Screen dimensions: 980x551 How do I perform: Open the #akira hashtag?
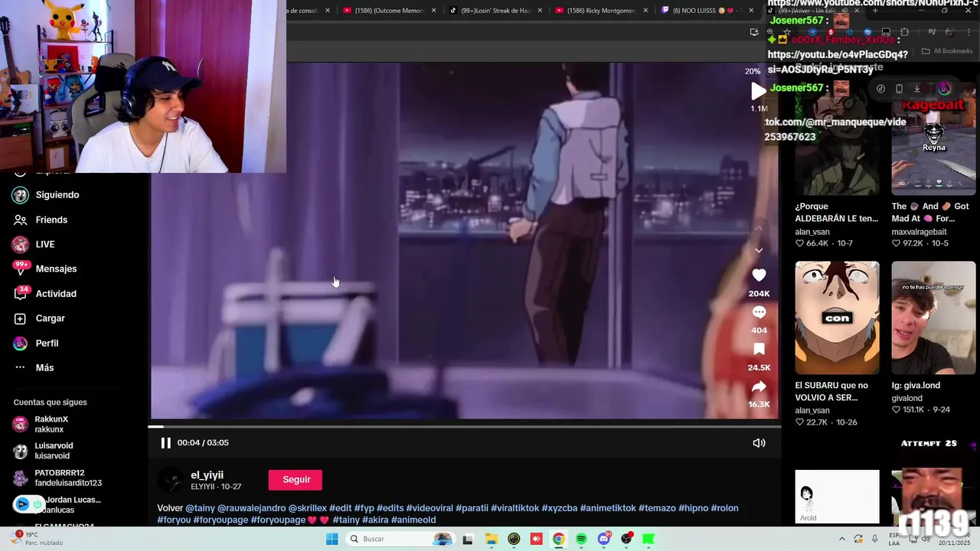pos(375,520)
